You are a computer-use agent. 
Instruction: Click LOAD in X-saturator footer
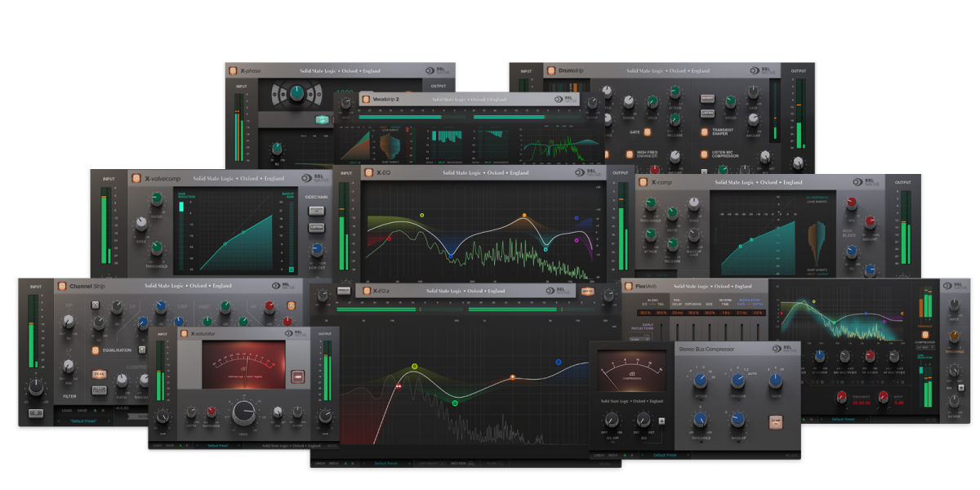(x=158, y=445)
